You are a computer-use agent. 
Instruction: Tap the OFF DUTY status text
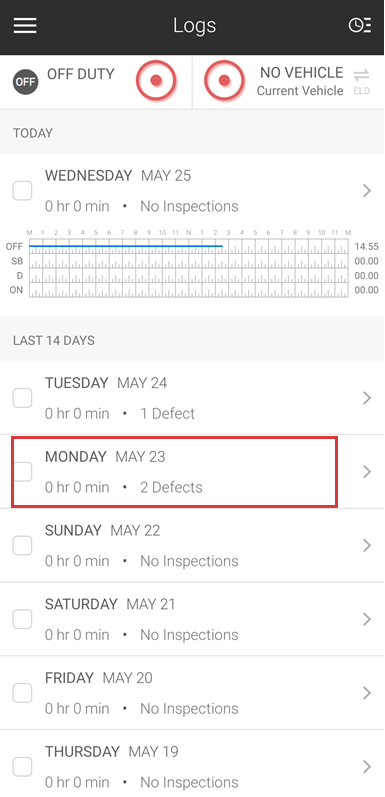81,74
